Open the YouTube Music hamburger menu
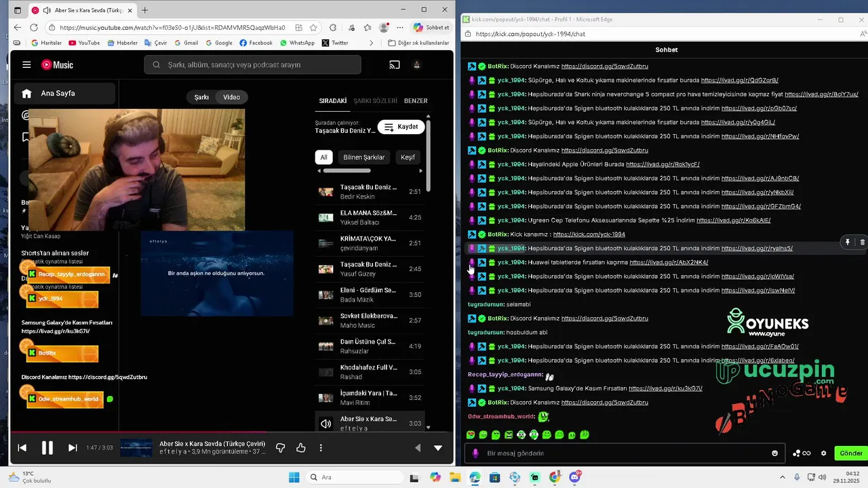Image resolution: width=868 pixels, height=488 pixels. pyautogui.click(x=26, y=65)
